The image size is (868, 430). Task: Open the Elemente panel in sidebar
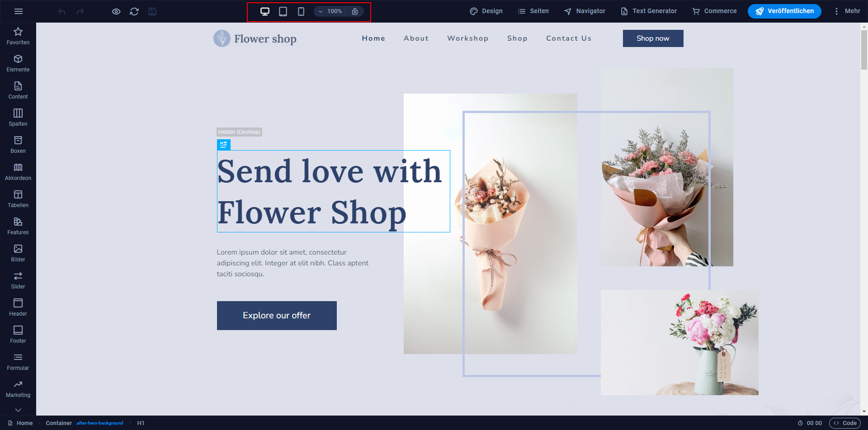18,63
